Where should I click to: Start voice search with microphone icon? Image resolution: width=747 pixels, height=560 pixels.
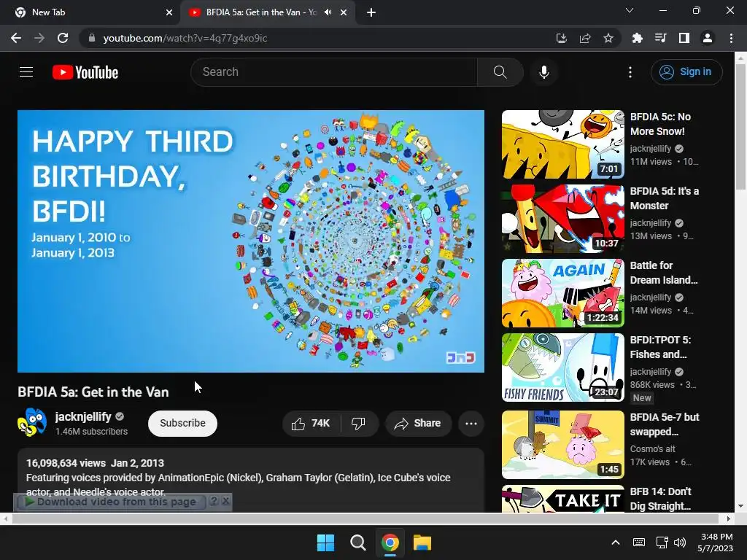[x=543, y=72]
